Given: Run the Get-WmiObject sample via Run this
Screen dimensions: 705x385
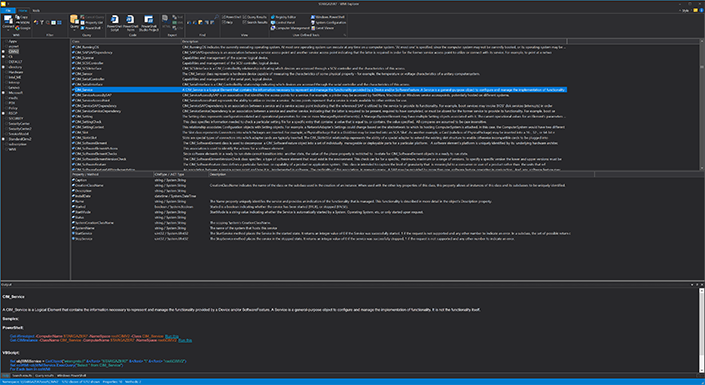Looking at the screenshot, I should point(172,336).
